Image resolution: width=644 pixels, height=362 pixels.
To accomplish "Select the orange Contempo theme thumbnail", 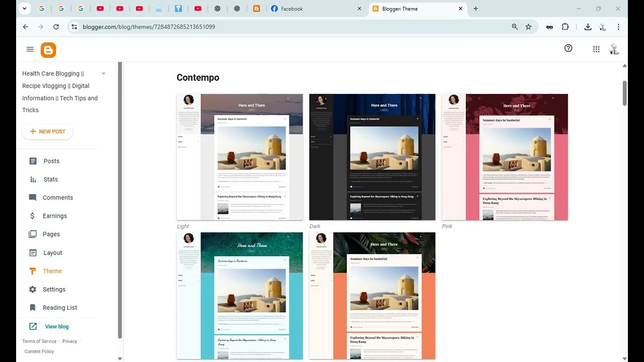I will [x=372, y=296].
